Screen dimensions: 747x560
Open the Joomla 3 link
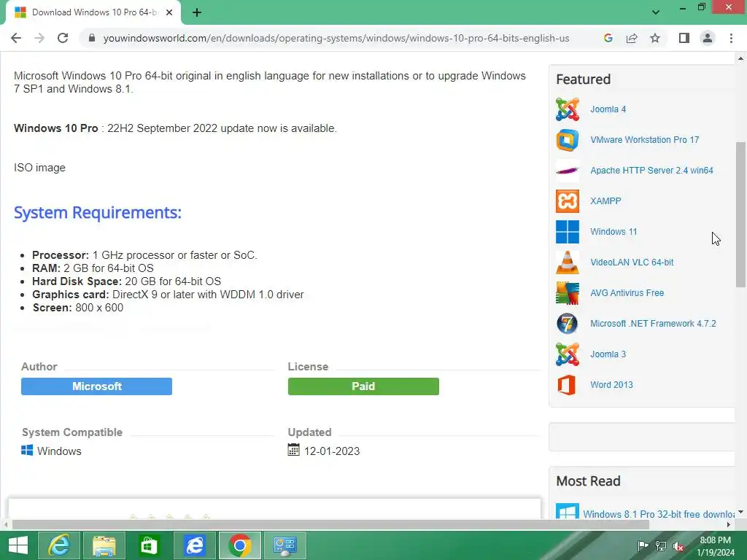608,354
